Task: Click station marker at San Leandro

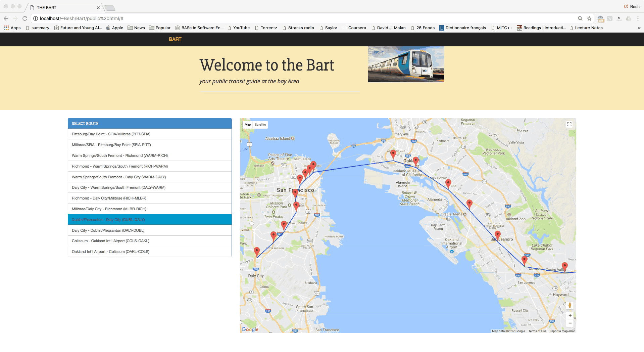Action: coord(498,235)
